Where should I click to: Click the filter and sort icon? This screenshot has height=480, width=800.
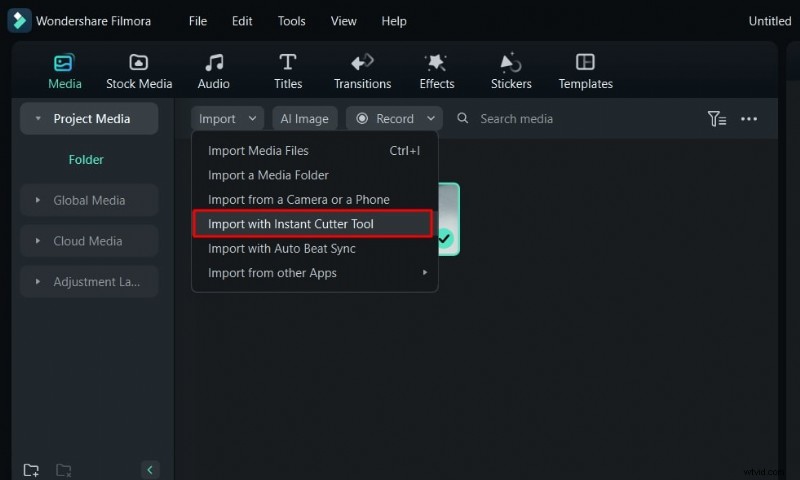(716, 119)
